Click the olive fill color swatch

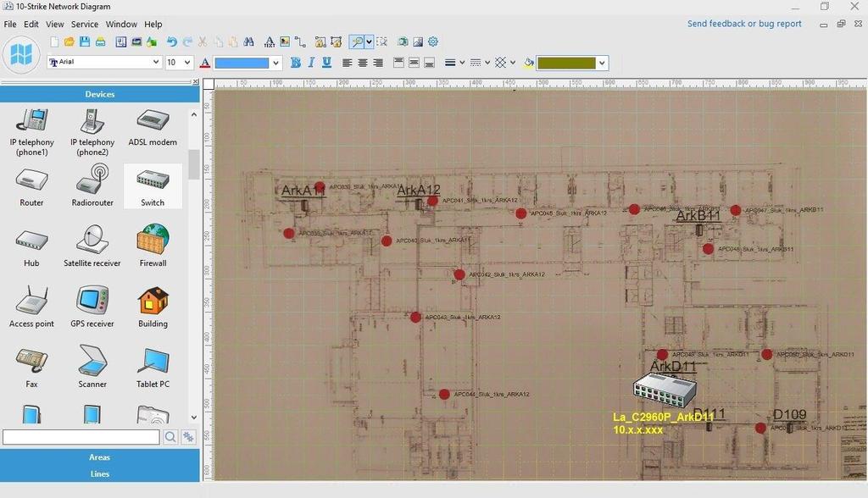point(566,63)
